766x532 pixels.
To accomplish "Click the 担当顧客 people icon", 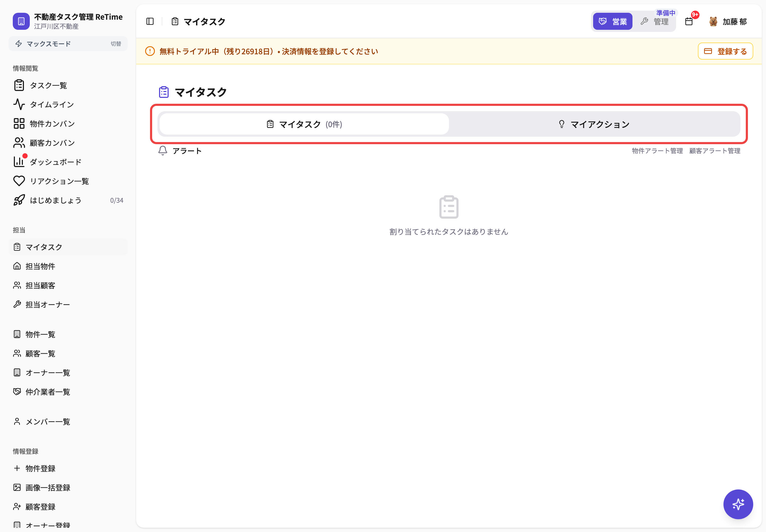I will click(17, 285).
